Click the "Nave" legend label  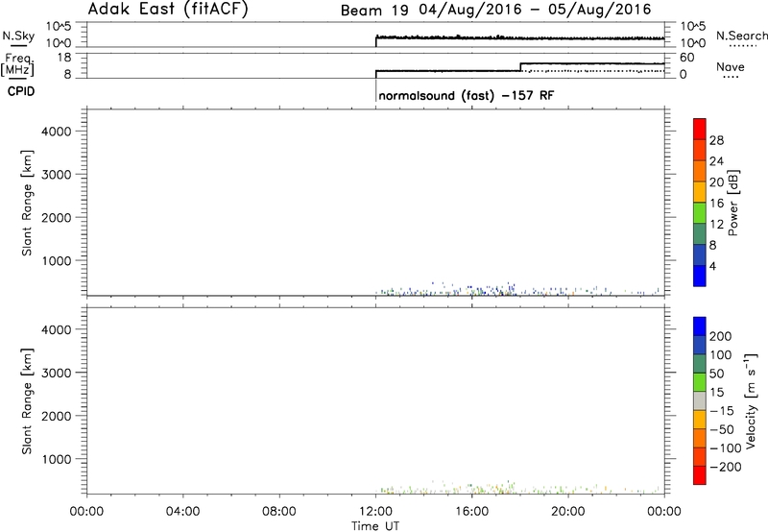pyautogui.click(x=731, y=66)
